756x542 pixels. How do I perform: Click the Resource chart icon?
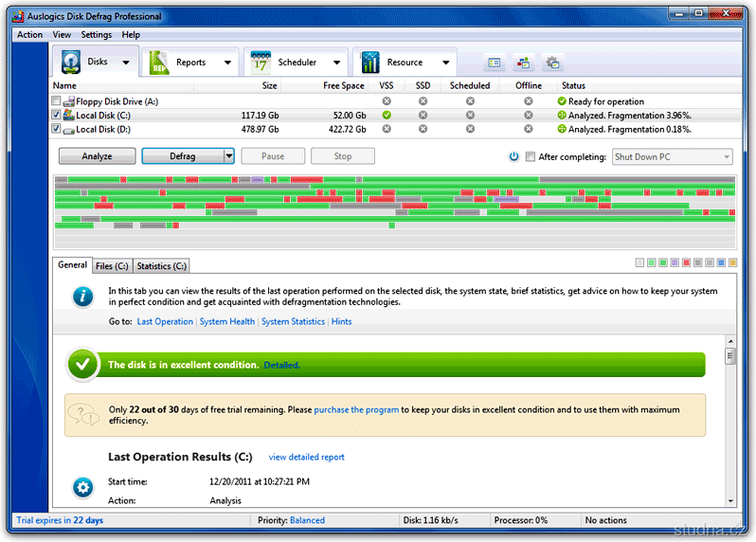click(369, 63)
